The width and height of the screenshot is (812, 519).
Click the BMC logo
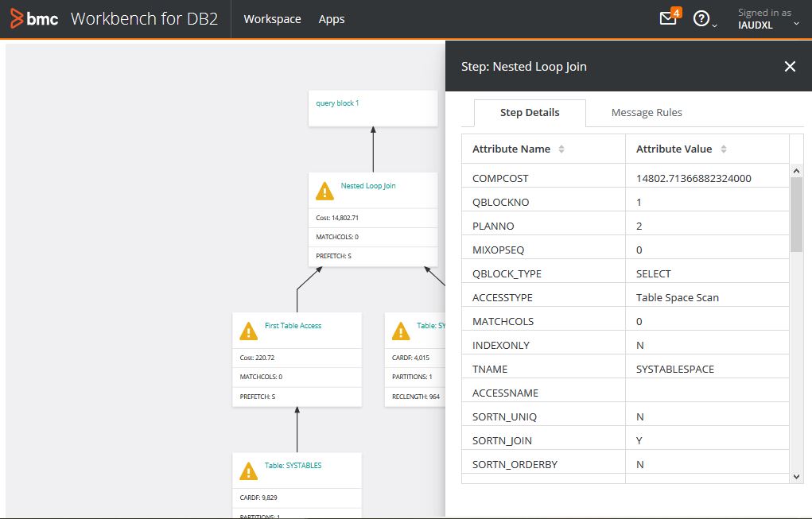tap(33, 18)
